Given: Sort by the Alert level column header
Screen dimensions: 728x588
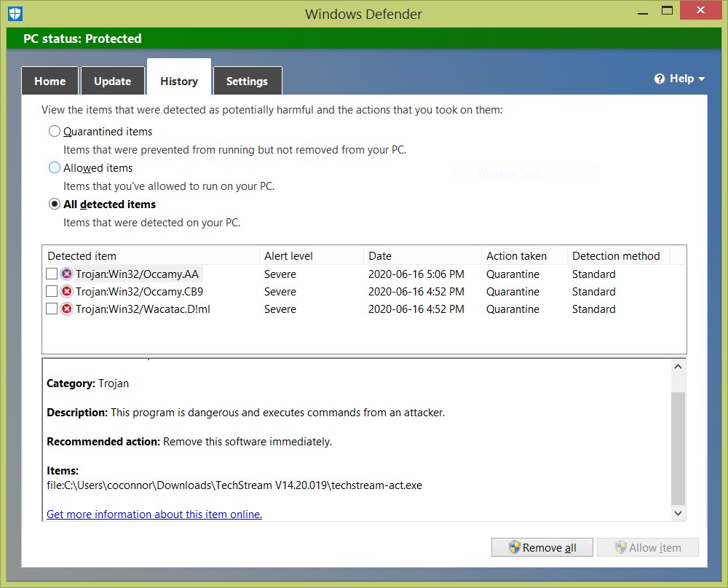Looking at the screenshot, I should click(311, 255).
